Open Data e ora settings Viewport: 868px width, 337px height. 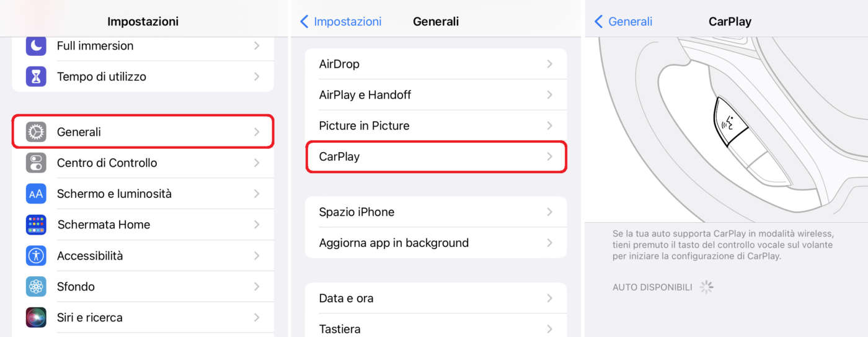tap(435, 299)
